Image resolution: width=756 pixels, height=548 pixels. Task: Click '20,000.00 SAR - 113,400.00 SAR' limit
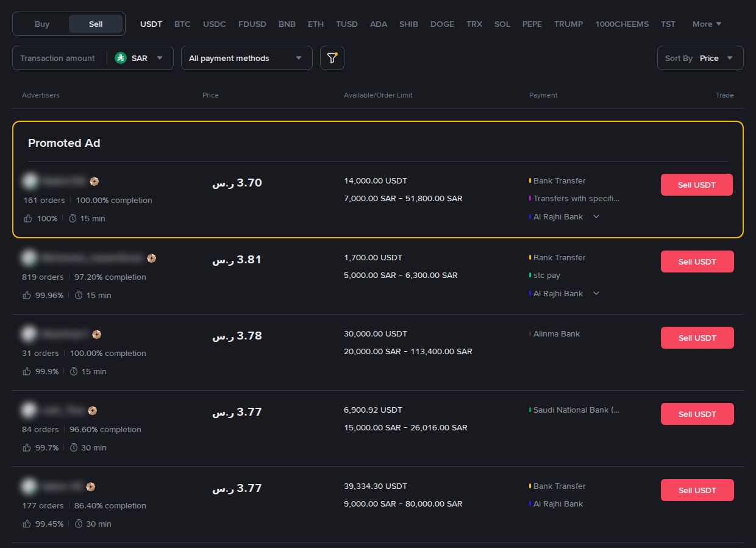[x=408, y=352]
